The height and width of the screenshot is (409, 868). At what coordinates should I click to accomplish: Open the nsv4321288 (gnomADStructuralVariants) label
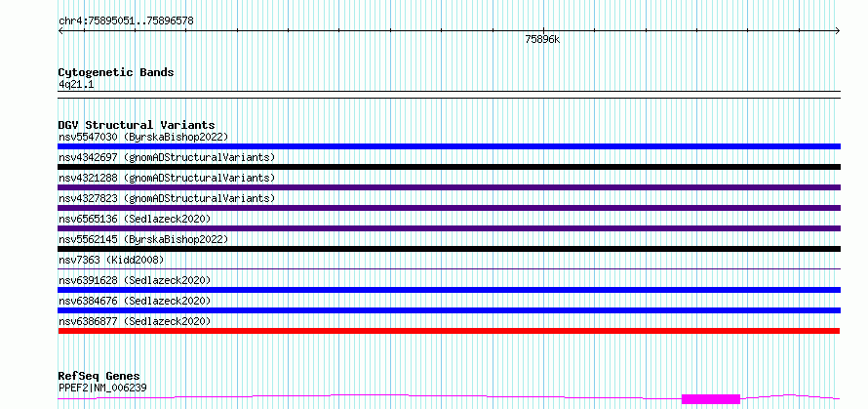(167, 178)
